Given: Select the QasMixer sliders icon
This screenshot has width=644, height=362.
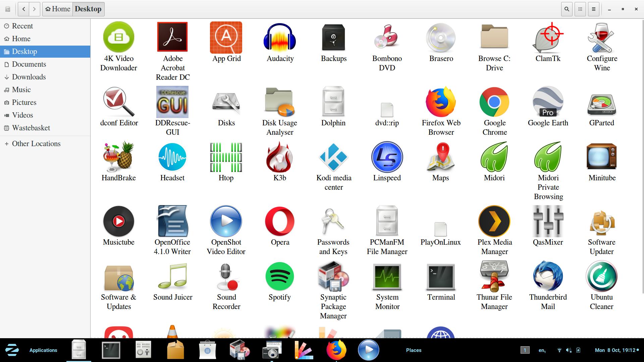Looking at the screenshot, I should [548, 221].
